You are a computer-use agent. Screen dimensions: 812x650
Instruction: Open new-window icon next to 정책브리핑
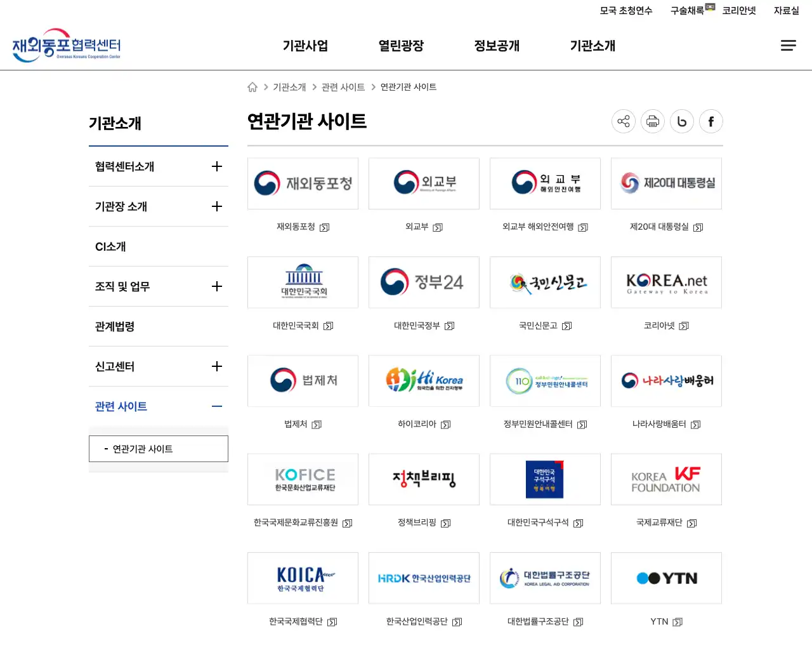[446, 524]
